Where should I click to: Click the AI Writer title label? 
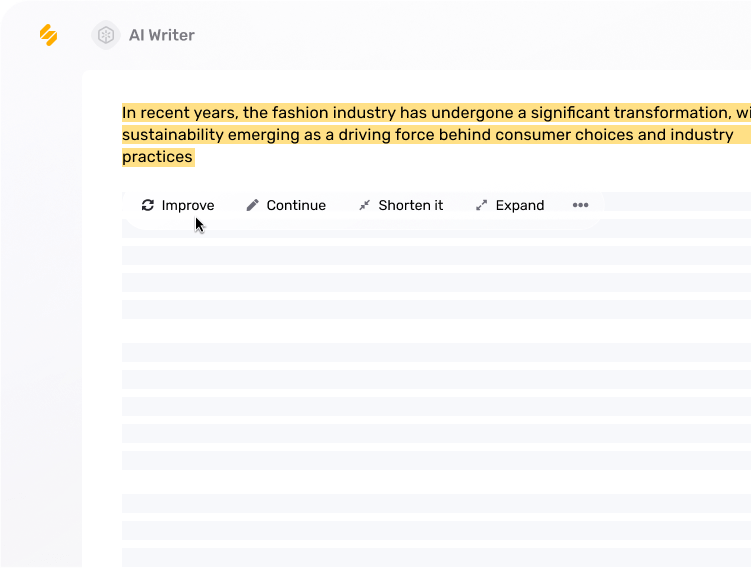(x=161, y=35)
